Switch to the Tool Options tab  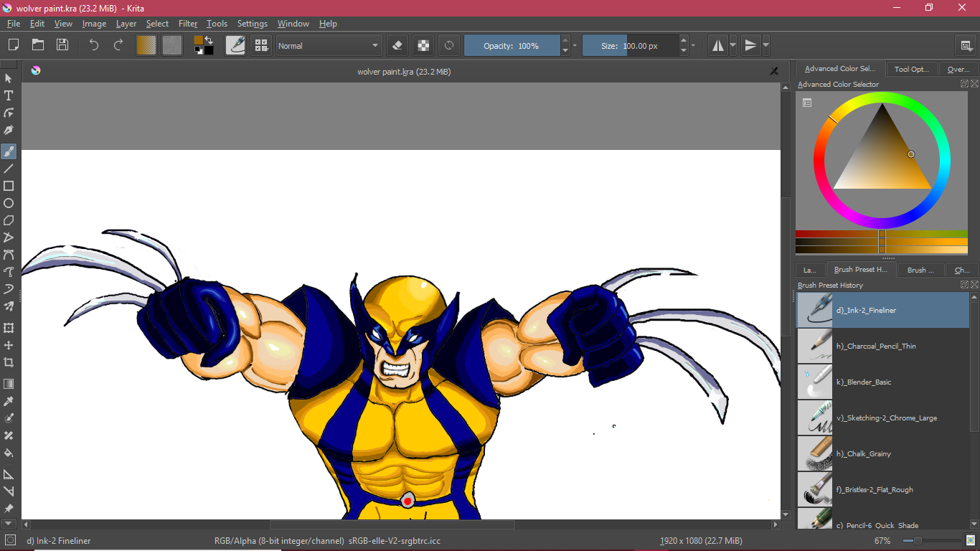(x=912, y=69)
